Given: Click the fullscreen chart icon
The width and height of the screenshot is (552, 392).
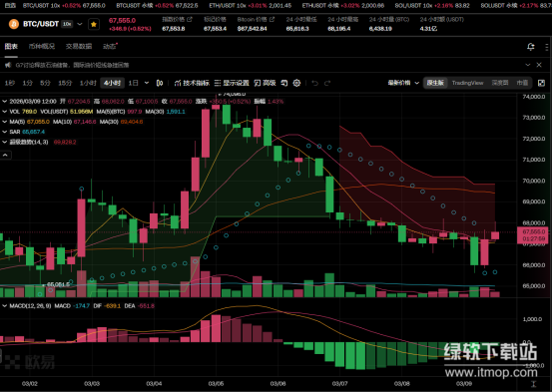Looking at the screenshot, I should (x=541, y=83).
